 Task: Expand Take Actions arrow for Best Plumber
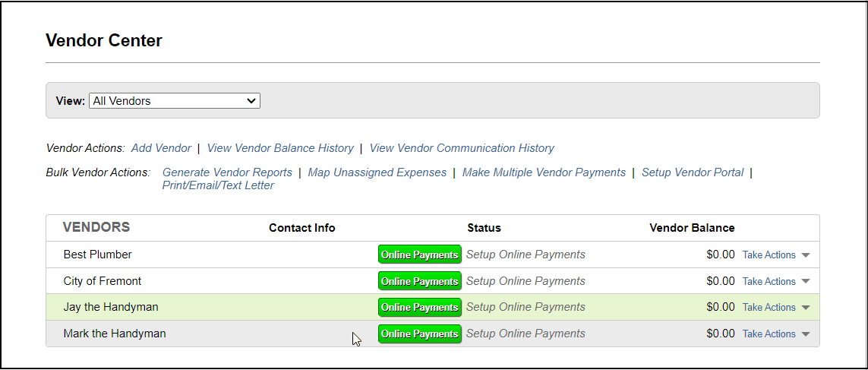click(x=806, y=255)
